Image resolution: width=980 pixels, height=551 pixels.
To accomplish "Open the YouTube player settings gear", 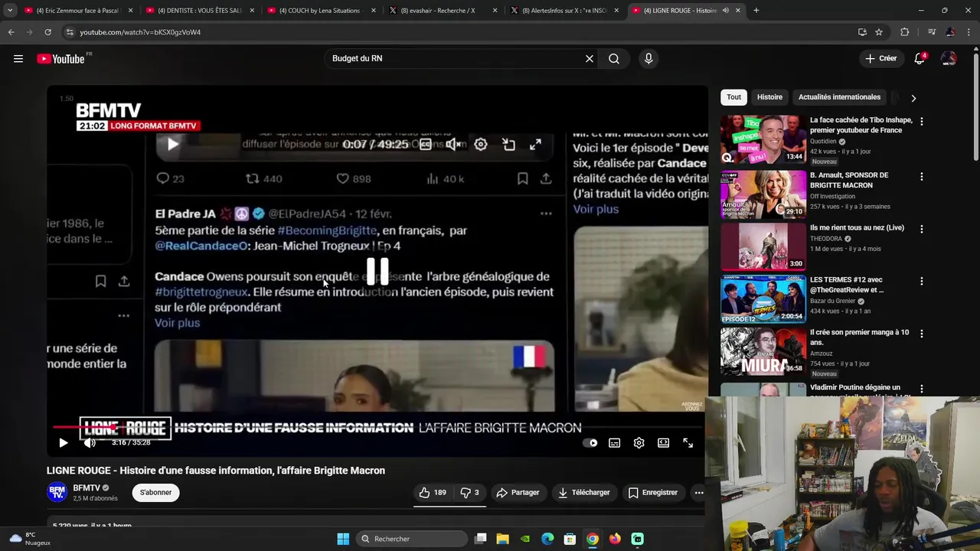I will (x=639, y=443).
